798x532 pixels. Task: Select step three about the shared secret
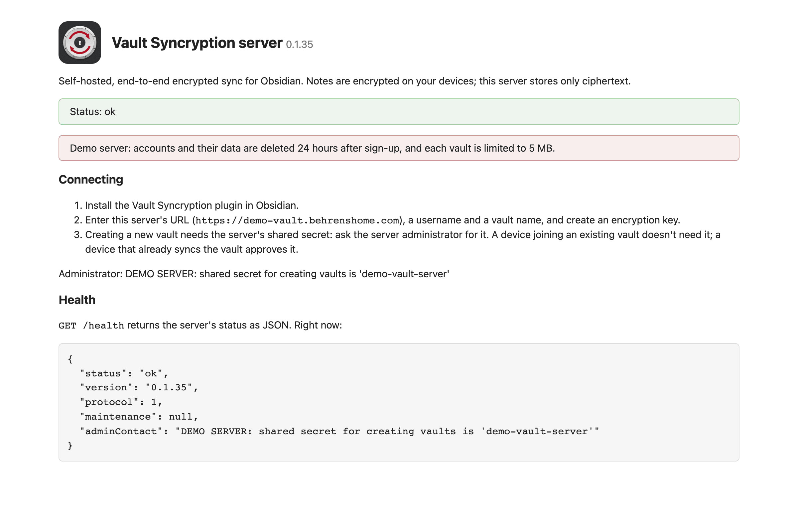point(403,242)
